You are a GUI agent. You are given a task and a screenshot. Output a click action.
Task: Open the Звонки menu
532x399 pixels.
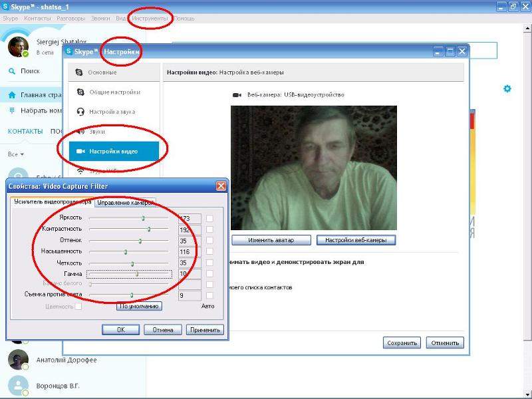pyautogui.click(x=100, y=19)
